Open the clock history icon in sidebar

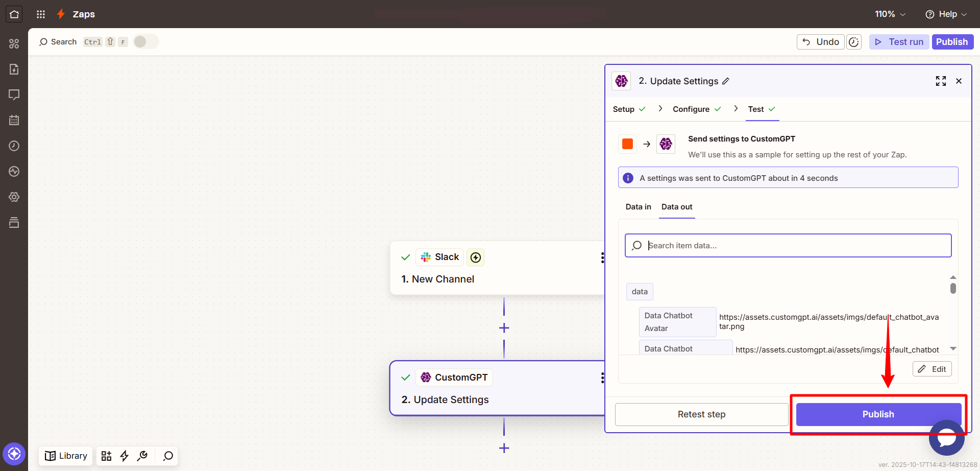(x=14, y=146)
